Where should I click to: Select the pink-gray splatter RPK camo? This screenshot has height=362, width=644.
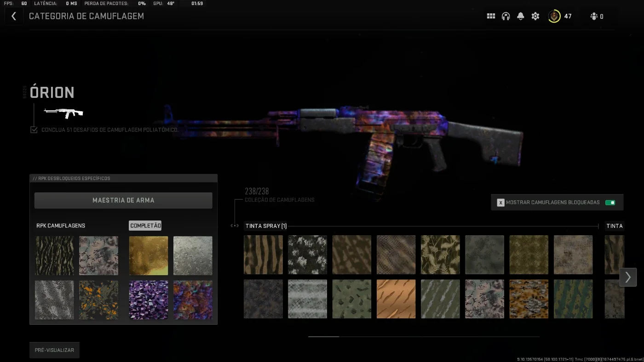point(98,256)
